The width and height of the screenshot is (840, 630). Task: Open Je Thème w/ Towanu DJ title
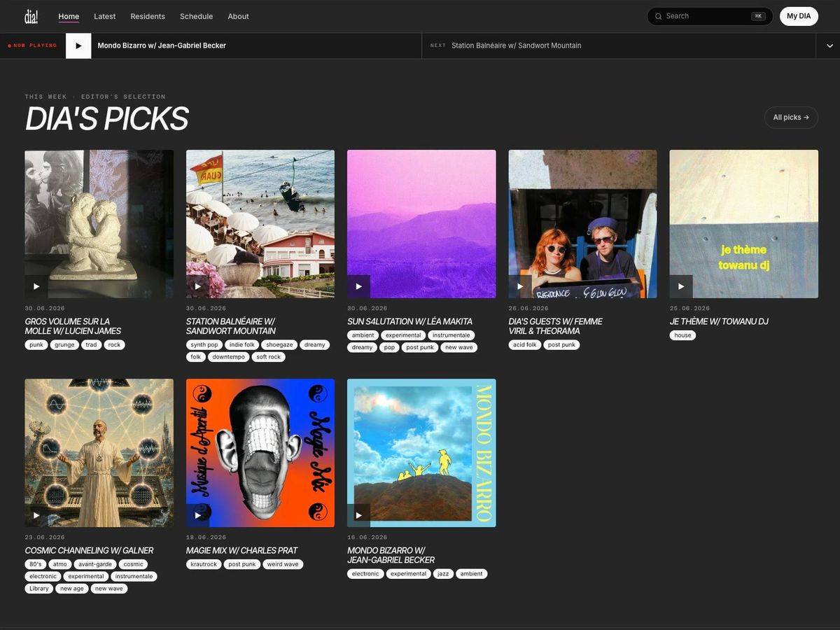click(719, 321)
